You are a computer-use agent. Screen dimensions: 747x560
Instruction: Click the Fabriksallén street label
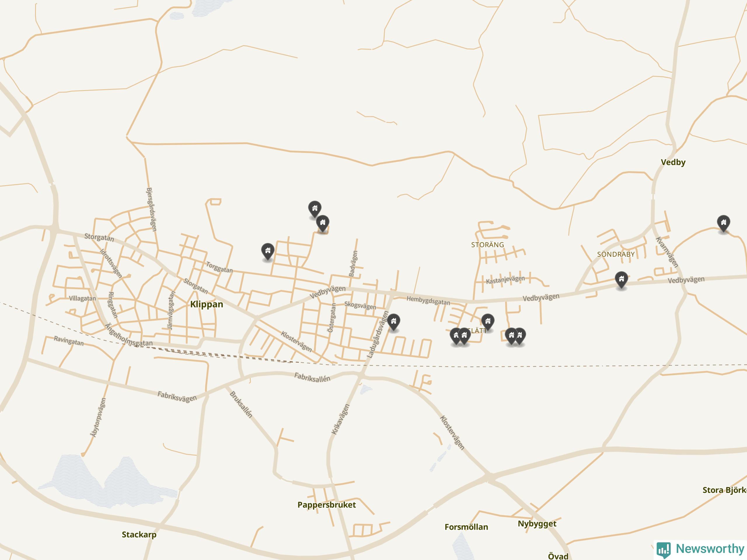312,377
